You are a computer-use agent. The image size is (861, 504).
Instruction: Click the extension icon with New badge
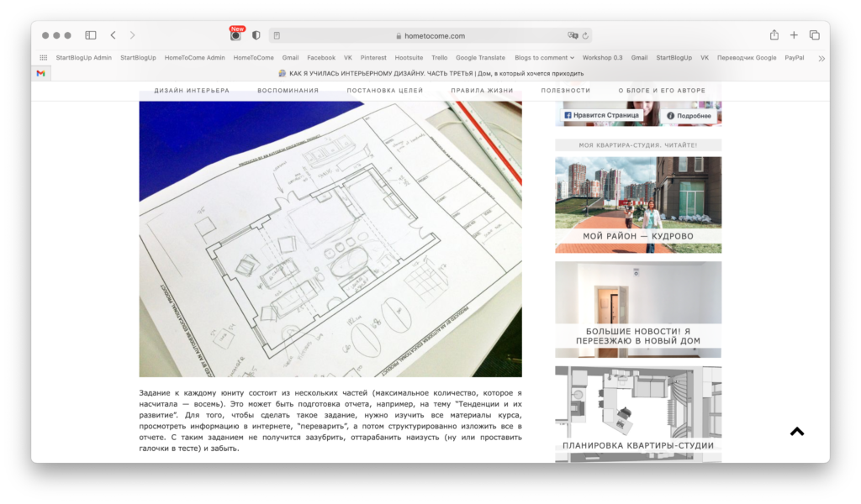coord(235,35)
